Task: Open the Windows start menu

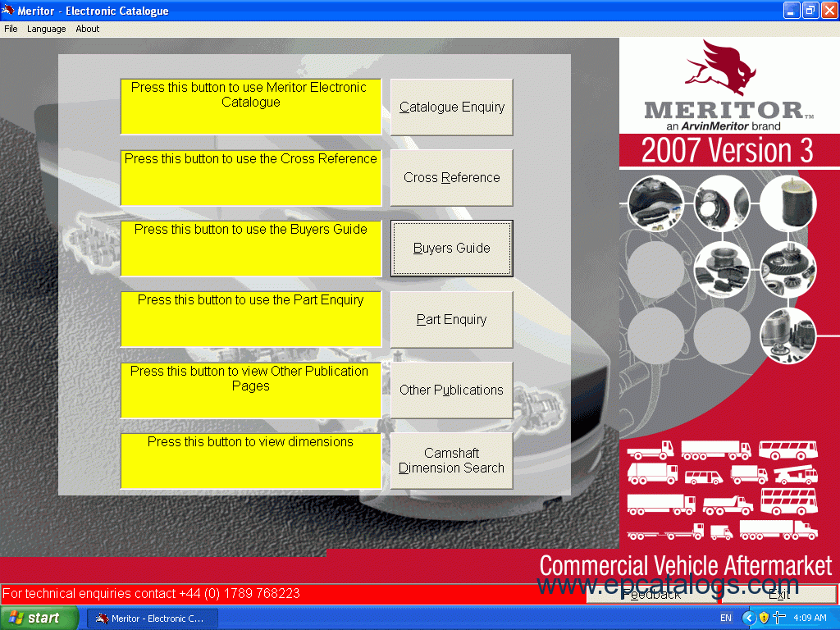Action: click(x=39, y=619)
